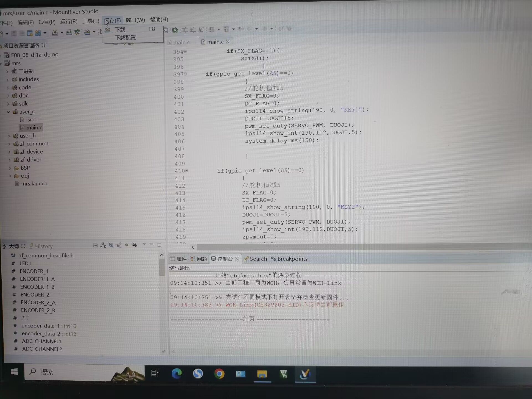The width and height of the screenshot is (532, 399).
Task: Expand the 二进制 binaries folder
Action: [x=7, y=71]
